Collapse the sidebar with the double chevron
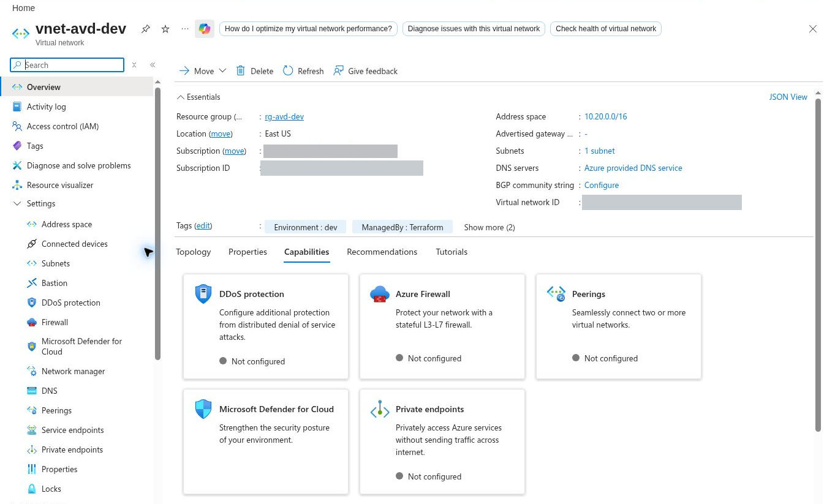This screenshot has width=835, height=504. pyautogui.click(x=153, y=65)
